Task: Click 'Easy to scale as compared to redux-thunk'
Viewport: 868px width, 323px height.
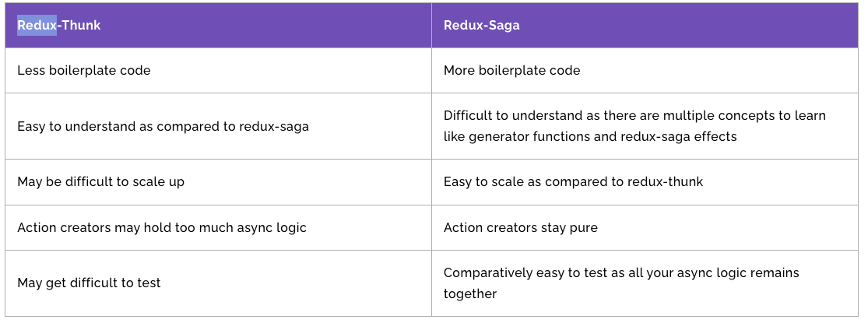Action: [573, 182]
